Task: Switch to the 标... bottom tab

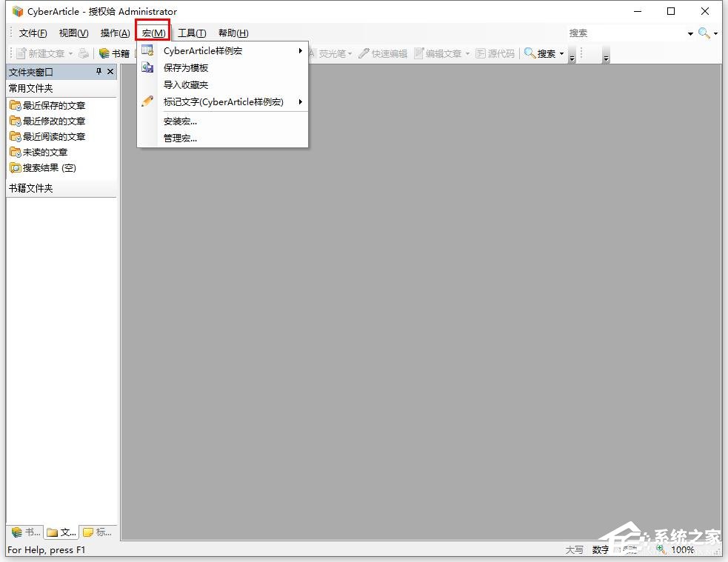Action: [98, 532]
